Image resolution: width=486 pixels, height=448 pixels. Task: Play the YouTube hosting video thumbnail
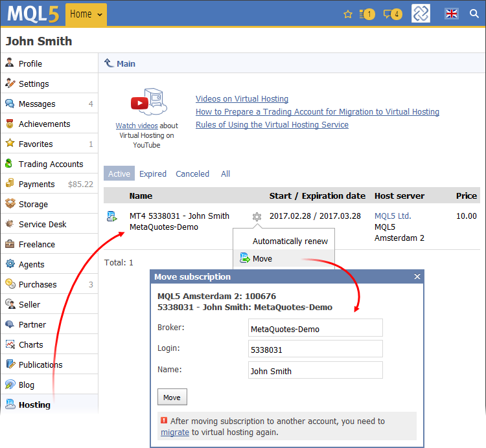tap(149, 102)
